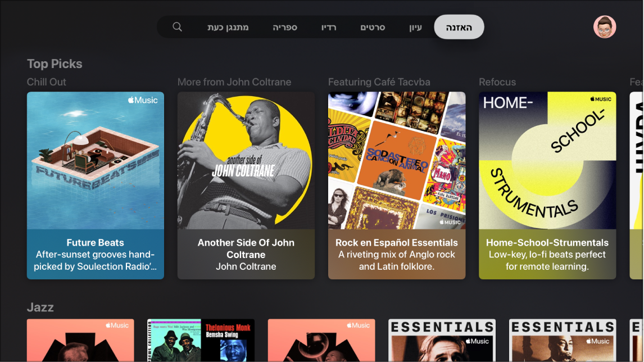Viewport: 644px width, 362px height.
Task: Click the Chill Out label
Action: (47, 82)
